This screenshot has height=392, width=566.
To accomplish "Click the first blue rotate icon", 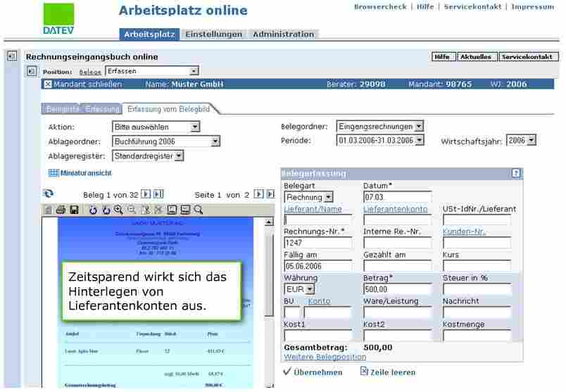I will tap(93, 210).
